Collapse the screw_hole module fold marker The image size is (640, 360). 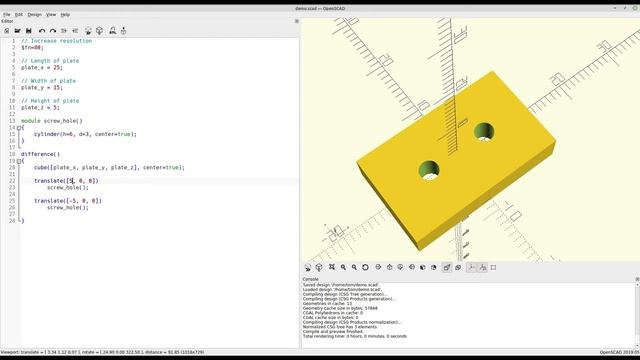pos(19,128)
